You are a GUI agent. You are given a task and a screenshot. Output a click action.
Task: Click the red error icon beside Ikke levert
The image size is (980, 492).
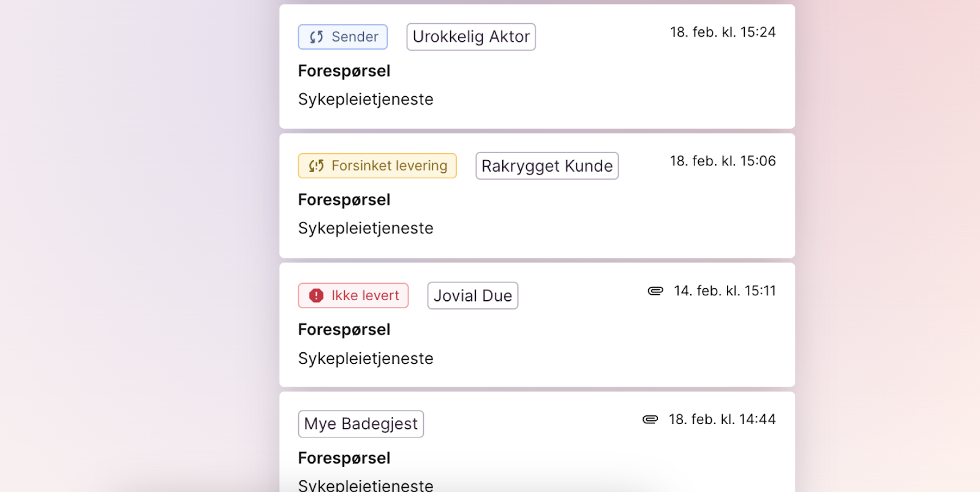[316, 295]
